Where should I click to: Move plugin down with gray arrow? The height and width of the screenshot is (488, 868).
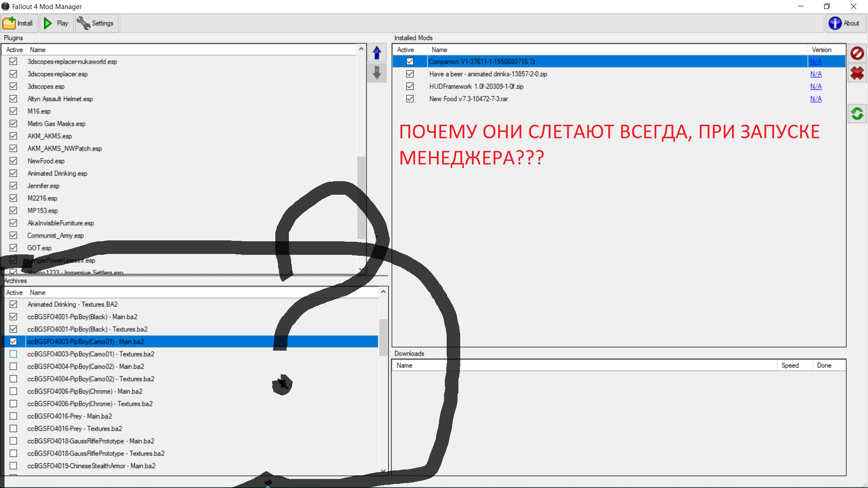(x=377, y=73)
